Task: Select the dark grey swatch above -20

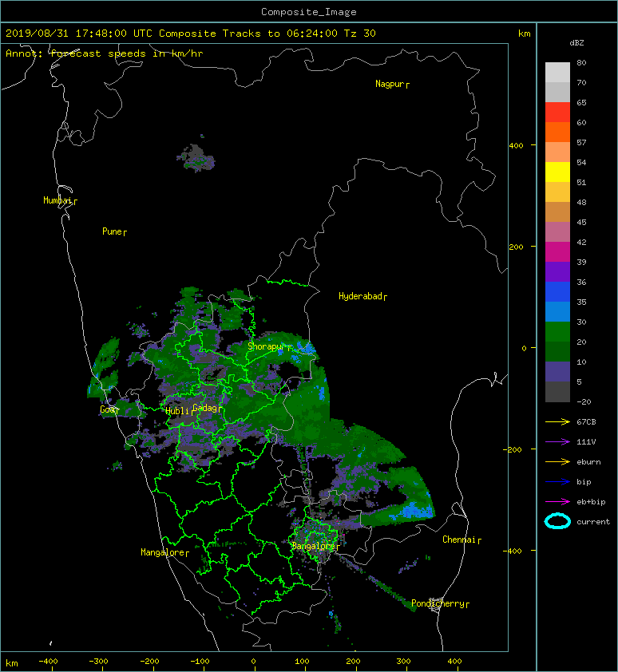Action: pyautogui.click(x=557, y=392)
